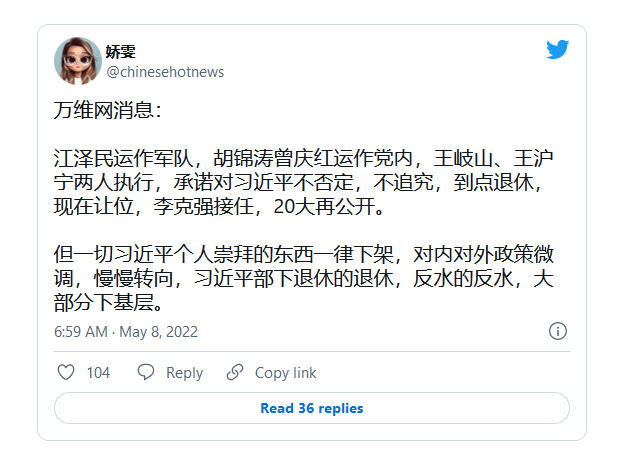Like the tweet with the heart icon
This screenshot has height=463, width=628.
pos(66,372)
